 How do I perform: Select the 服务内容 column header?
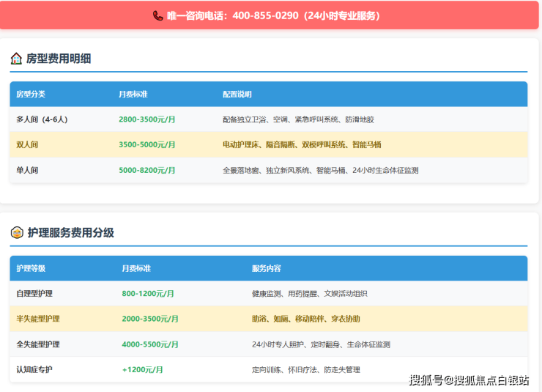coord(267,269)
